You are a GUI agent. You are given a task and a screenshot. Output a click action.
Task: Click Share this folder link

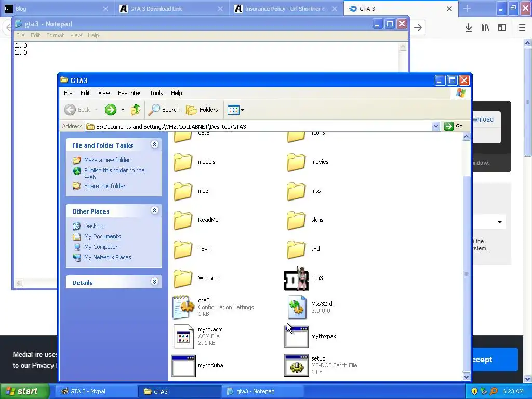tap(104, 186)
